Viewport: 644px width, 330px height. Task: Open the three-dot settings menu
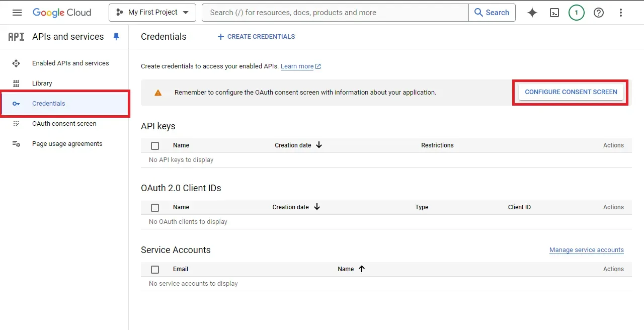pyautogui.click(x=621, y=13)
